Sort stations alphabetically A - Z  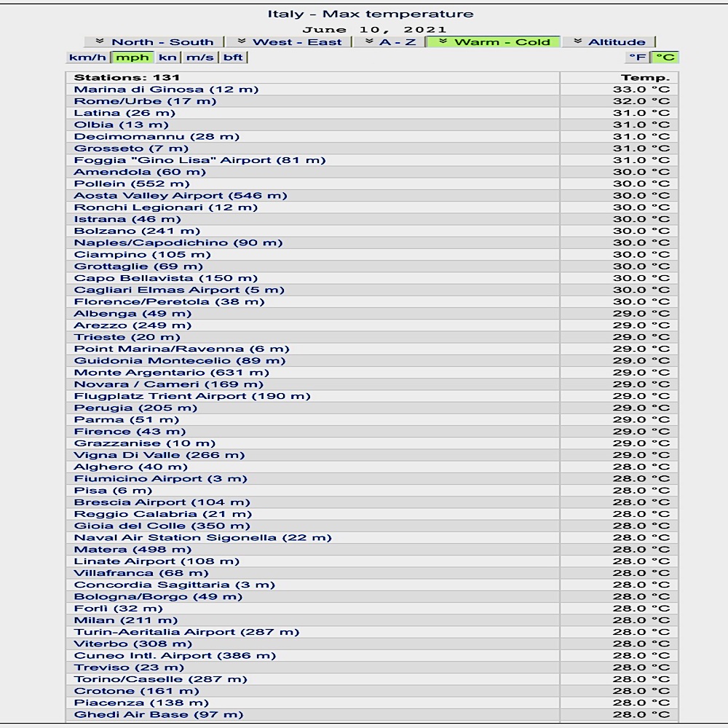point(389,42)
